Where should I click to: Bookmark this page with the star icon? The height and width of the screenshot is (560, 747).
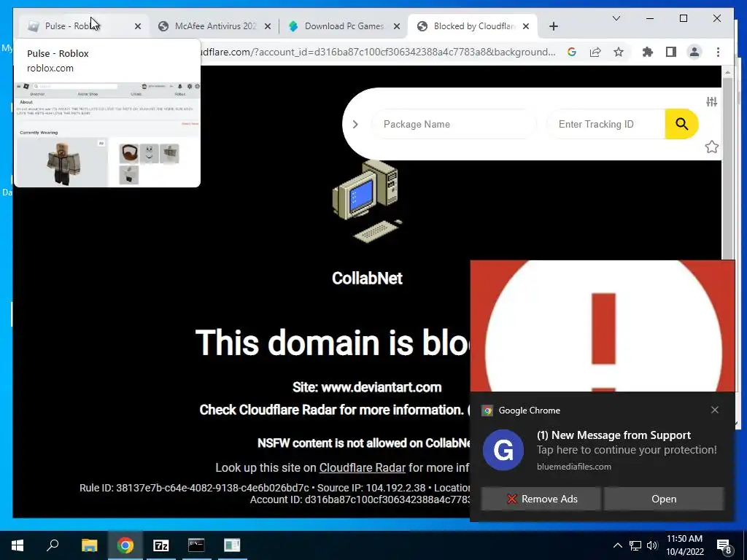(619, 52)
